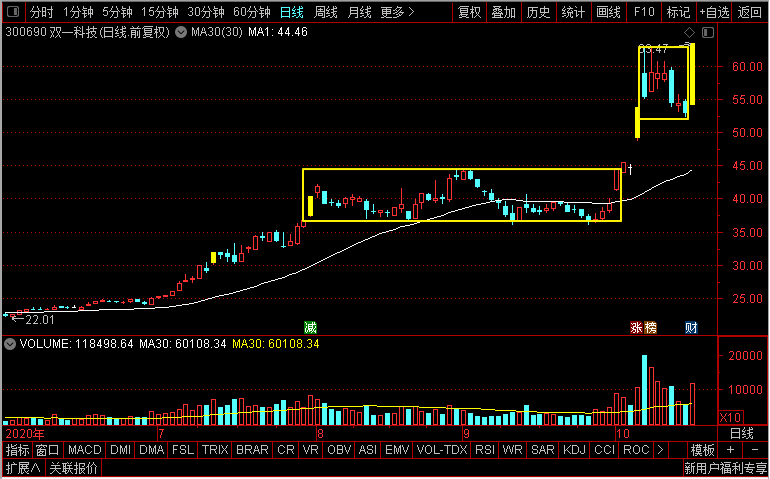Image resolution: width=770 pixels, height=479 pixels.
Task: Select the OBV indicator
Action: pos(339,450)
